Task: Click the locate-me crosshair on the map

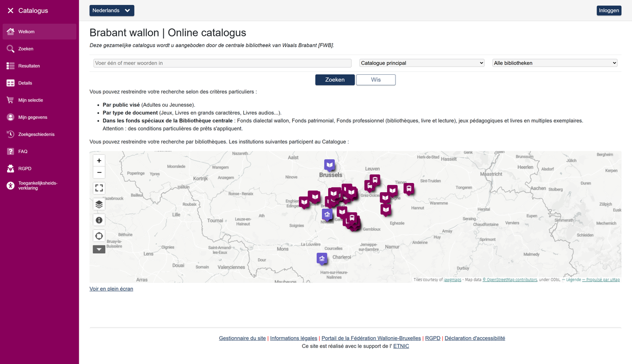Action: click(99, 236)
